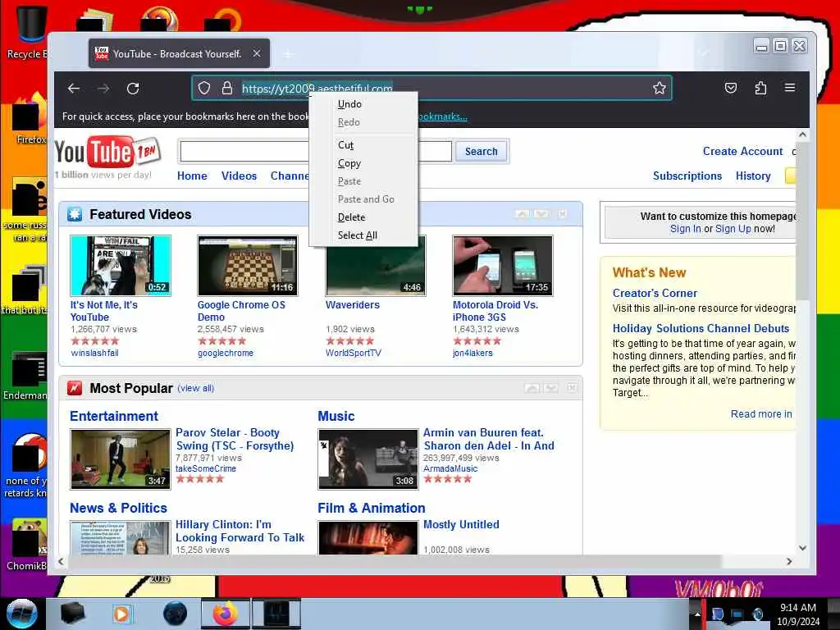840x630 pixels.
Task: Move Most Popular module up
Action: coord(532,387)
